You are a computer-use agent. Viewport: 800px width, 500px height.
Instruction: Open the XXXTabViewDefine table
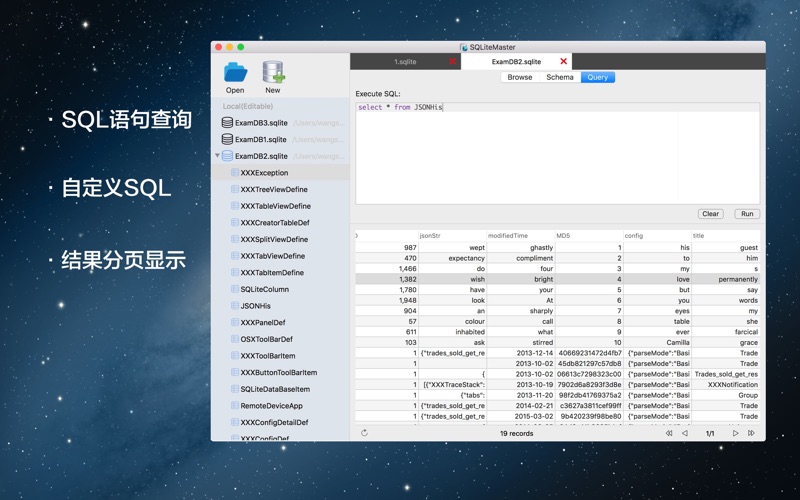272,256
